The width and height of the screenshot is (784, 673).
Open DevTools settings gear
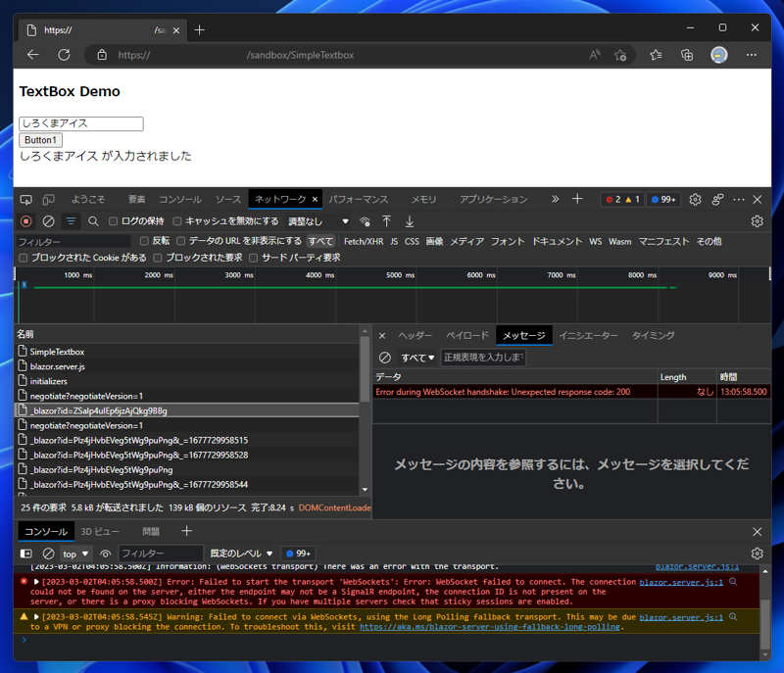[695, 200]
